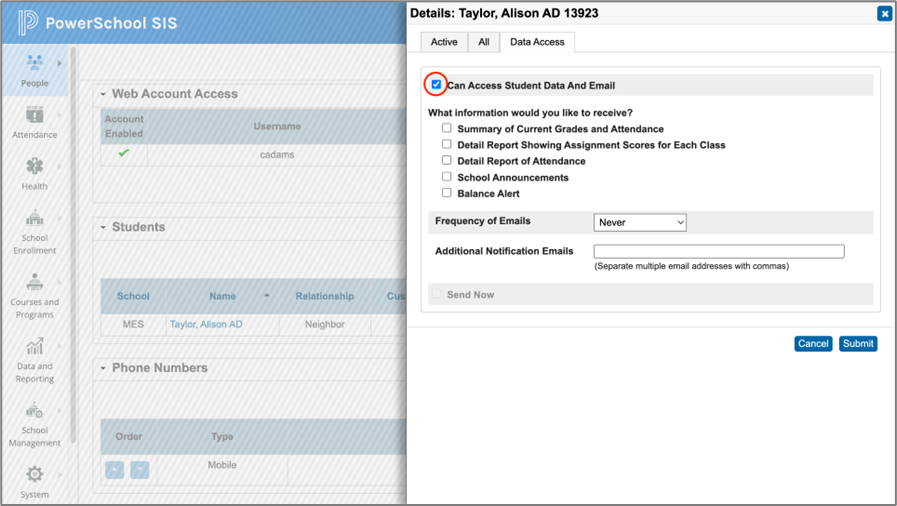Collapse the Students section
Screen dimensions: 897x506
103,227
